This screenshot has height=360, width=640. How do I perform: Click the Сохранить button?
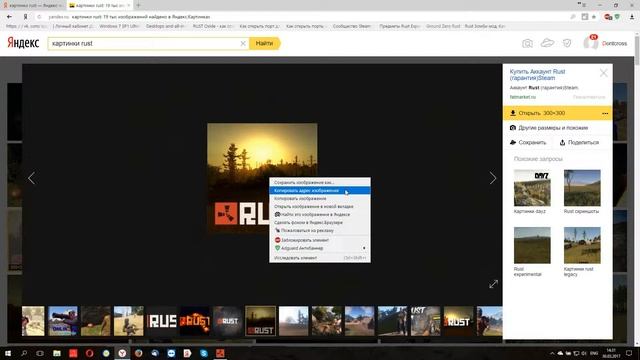click(528, 142)
